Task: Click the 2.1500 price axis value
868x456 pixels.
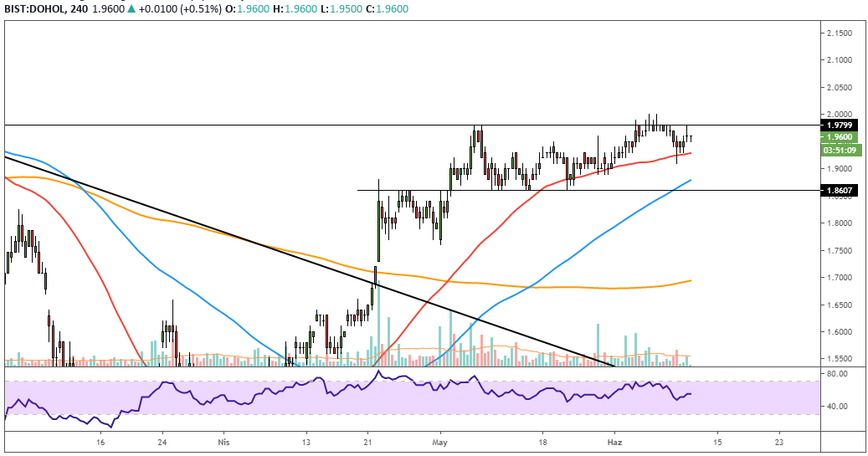Action: click(840, 33)
